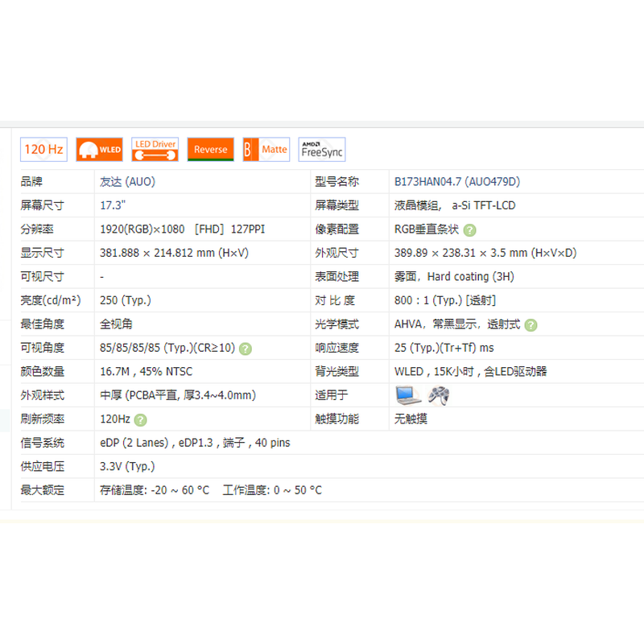Image resolution: width=644 pixels, height=644 pixels.
Task: Select the orange WLED backlight badge
Action: 99,149
